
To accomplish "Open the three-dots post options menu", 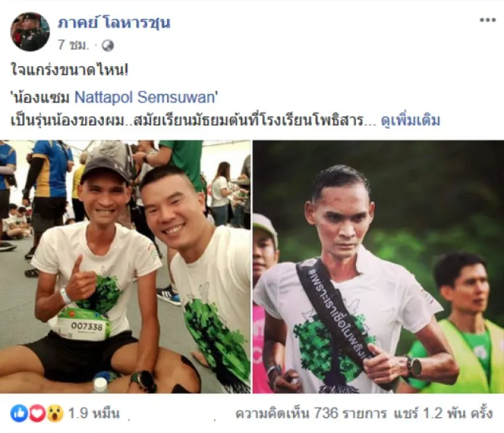I will 487,20.
